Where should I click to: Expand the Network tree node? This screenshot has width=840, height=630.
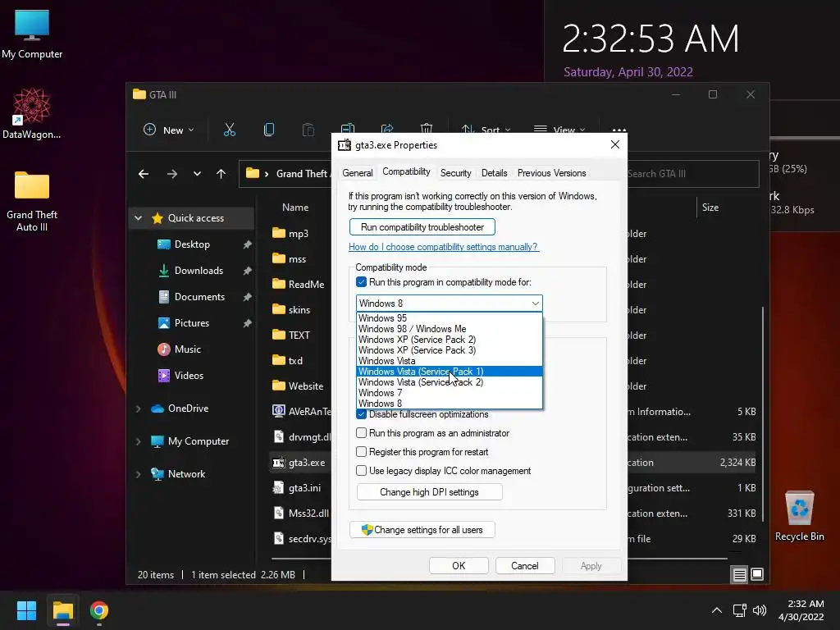[138, 474]
